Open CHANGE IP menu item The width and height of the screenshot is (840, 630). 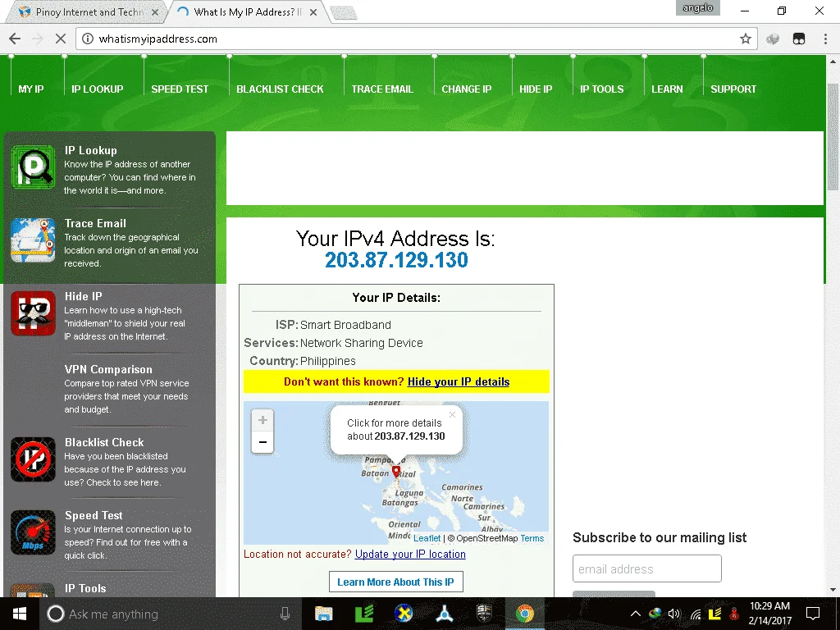point(466,89)
